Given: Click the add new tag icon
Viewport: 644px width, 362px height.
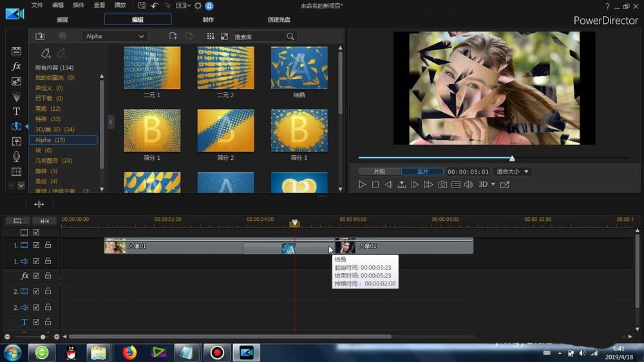Looking at the screenshot, I should 46,53.
